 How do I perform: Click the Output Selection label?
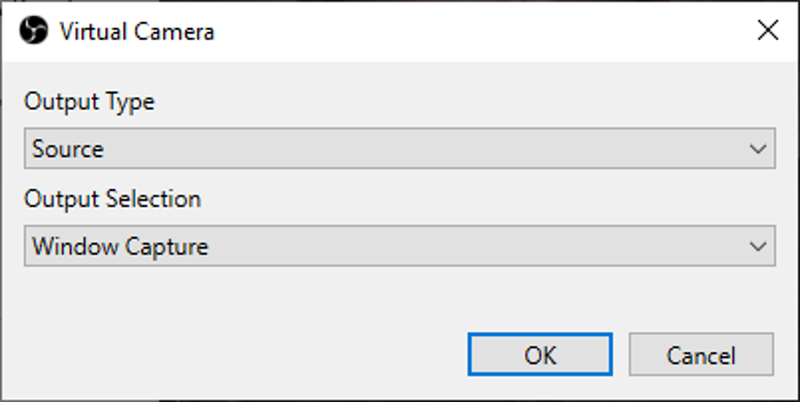pos(113,199)
